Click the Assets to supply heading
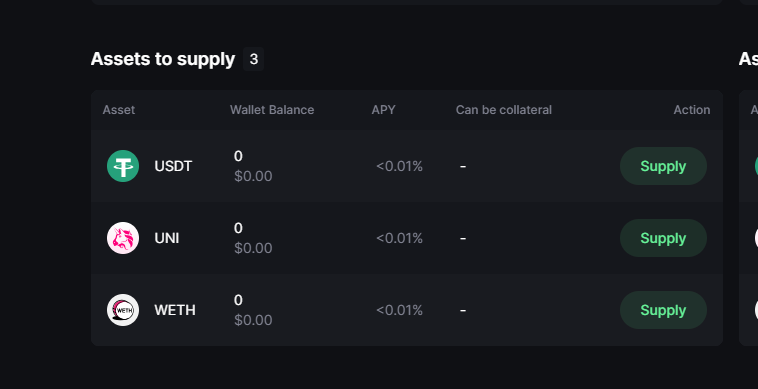The image size is (758, 389). [162, 59]
